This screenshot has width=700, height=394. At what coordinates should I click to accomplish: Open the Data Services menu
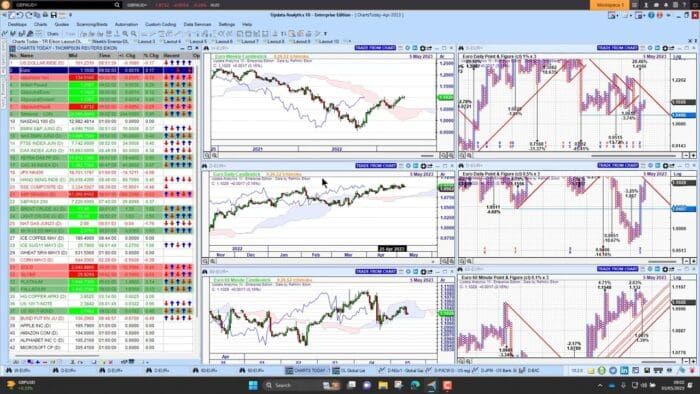[x=197, y=25]
